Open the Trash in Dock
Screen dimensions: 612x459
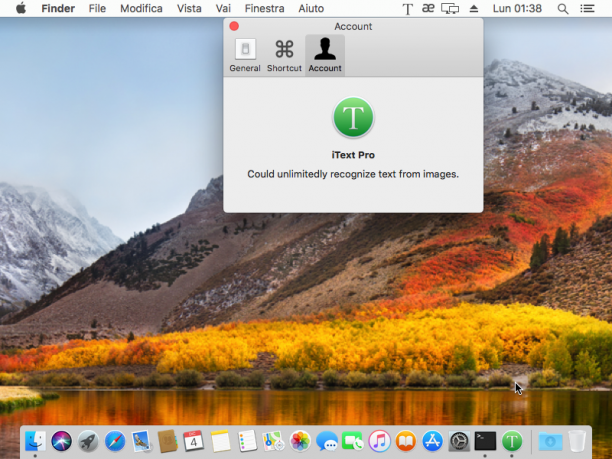click(577, 441)
